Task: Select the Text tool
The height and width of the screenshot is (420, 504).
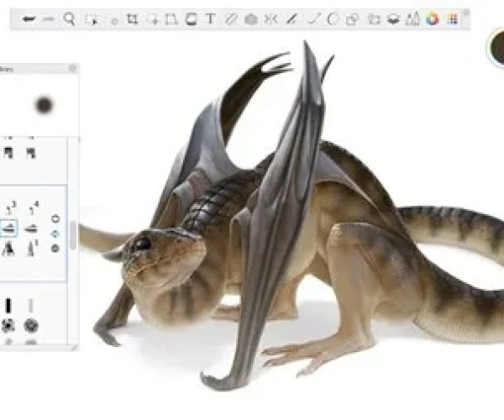Action: (x=210, y=18)
